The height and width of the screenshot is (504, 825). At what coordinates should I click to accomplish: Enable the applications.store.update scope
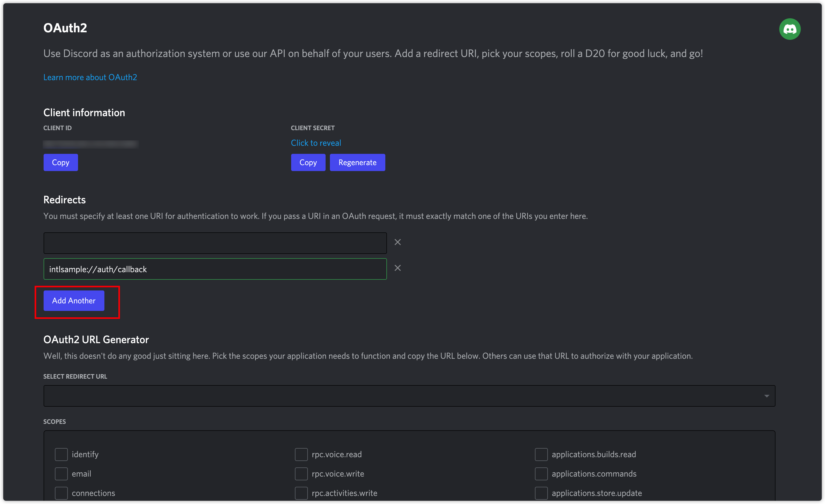(x=541, y=493)
